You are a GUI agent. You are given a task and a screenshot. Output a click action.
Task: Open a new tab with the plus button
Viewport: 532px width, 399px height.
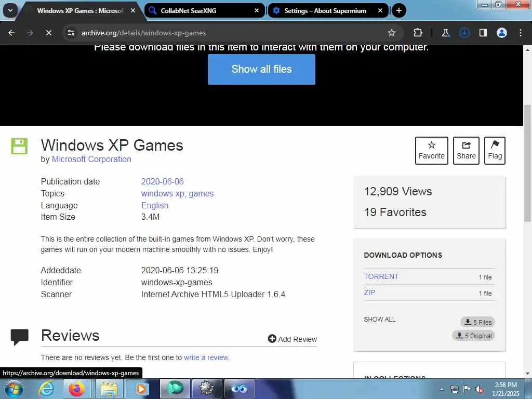(x=399, y=10)
